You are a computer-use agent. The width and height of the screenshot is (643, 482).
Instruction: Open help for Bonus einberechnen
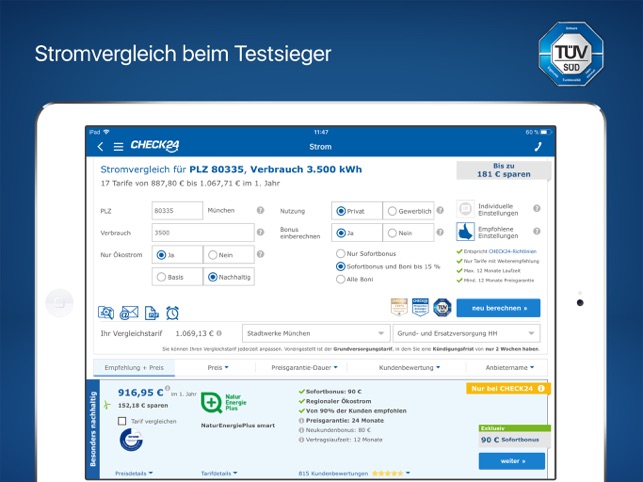(x=440, y=232)
